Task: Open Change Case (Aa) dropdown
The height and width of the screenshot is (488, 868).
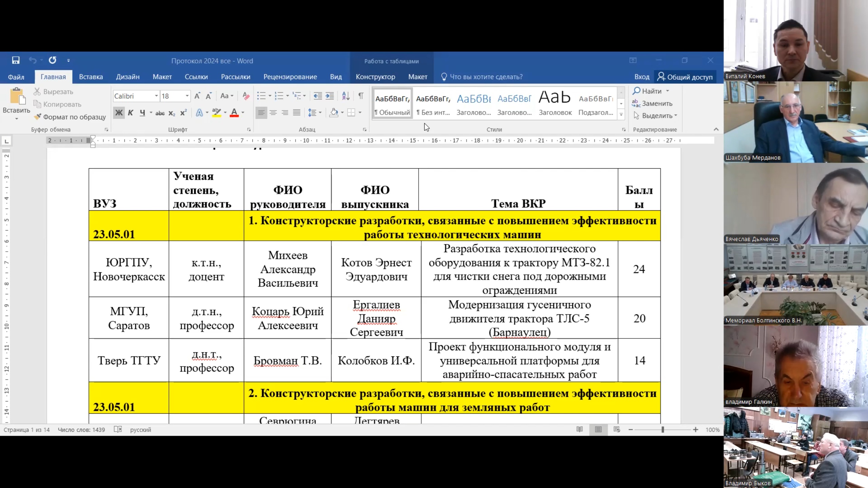Action: pyautogui.click(x=227, y=96)
